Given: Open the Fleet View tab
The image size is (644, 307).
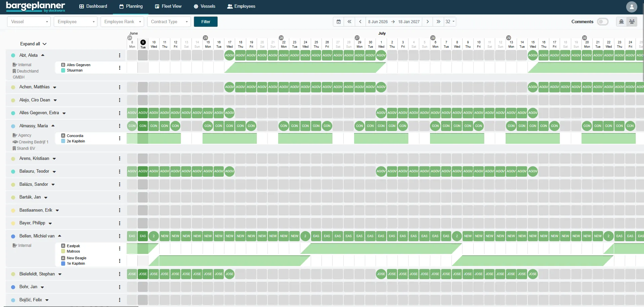Looking at the screenshot, I should click(168, 6).
